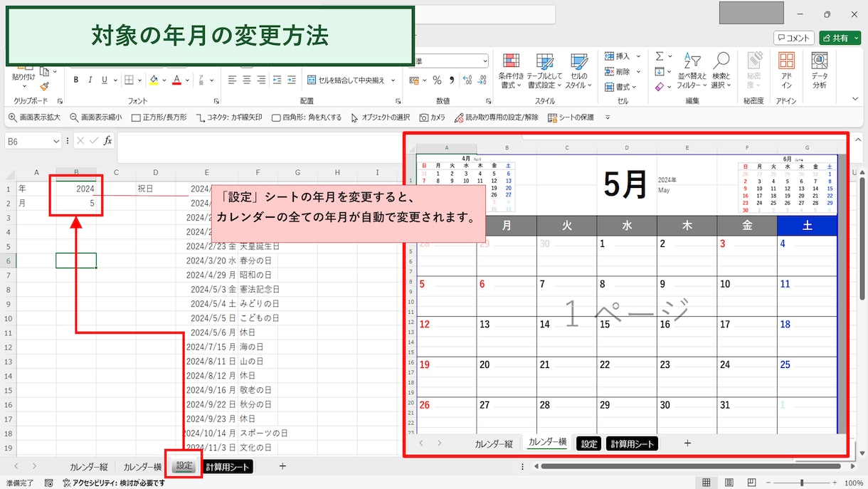Viewport: 868px width, 489px height.
Task: Apply the yellow fill color bucket
Action: pos(154,80)
